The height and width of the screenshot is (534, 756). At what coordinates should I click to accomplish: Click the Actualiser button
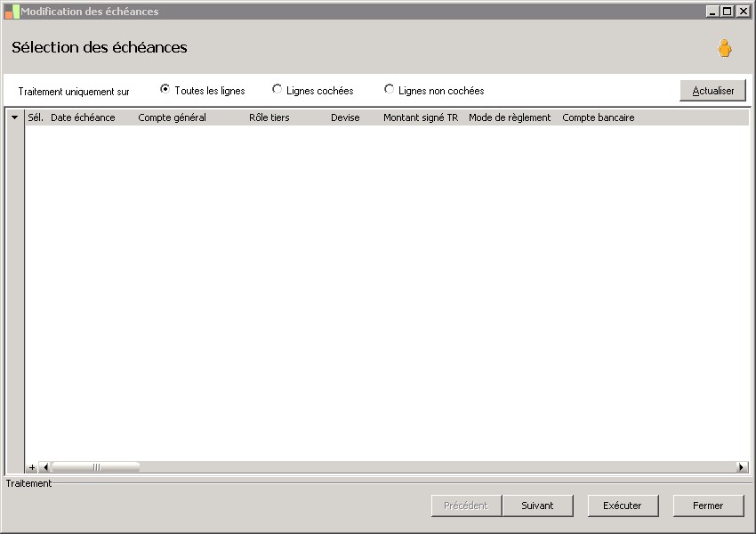tap(712, 91)
